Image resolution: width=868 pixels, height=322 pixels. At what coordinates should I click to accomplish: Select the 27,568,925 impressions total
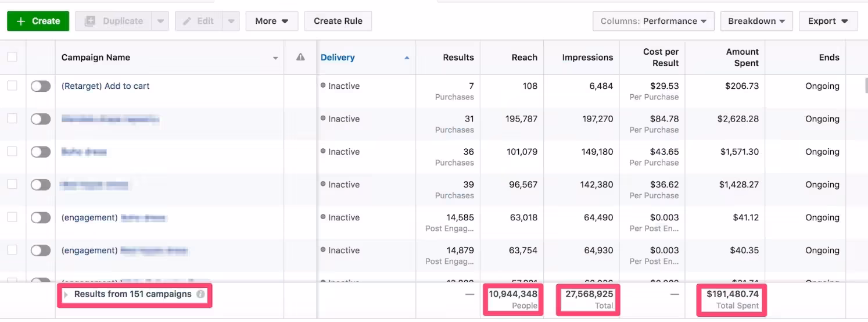(x=589, y=294)
